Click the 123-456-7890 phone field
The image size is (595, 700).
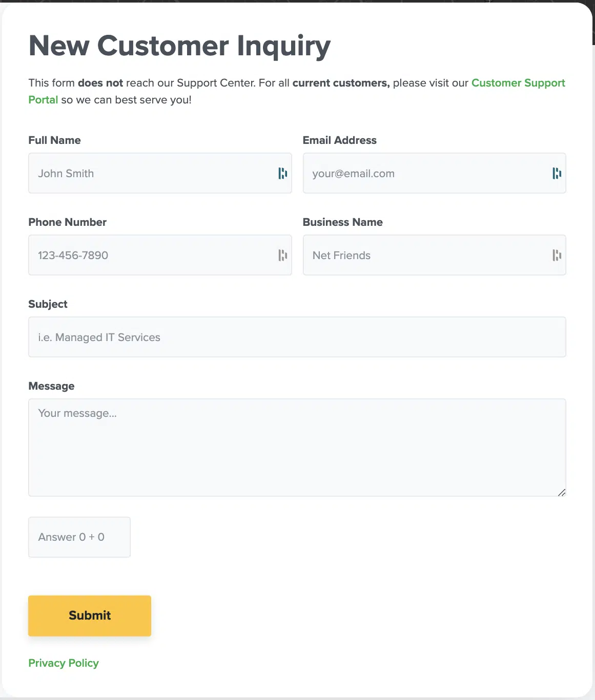(160, 255)
